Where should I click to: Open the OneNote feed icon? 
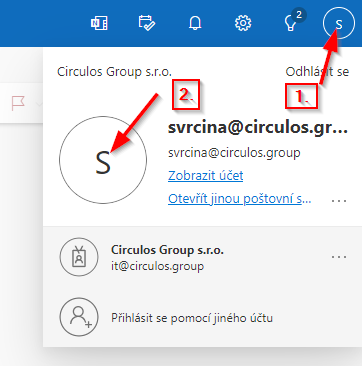coord(99,24)
